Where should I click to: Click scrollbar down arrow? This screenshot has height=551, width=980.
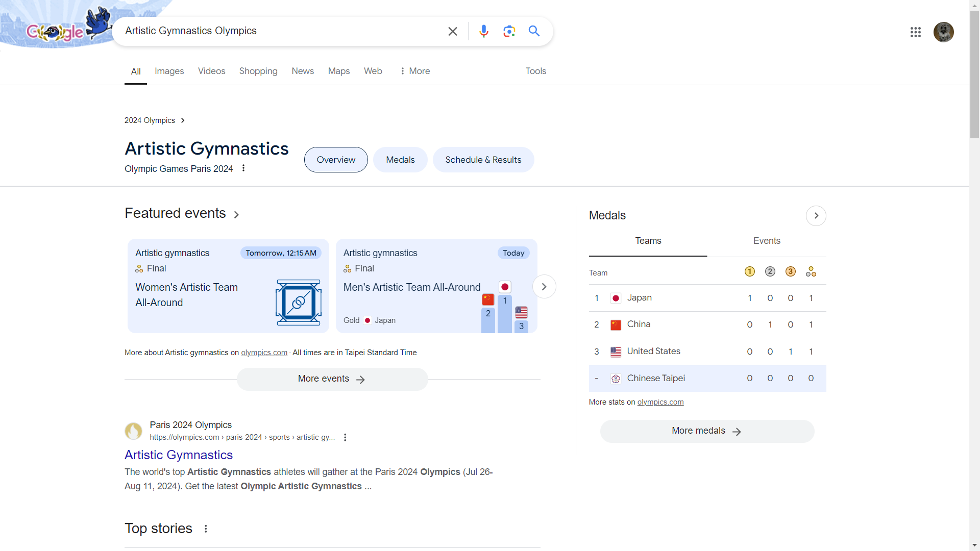click(974, 546)
